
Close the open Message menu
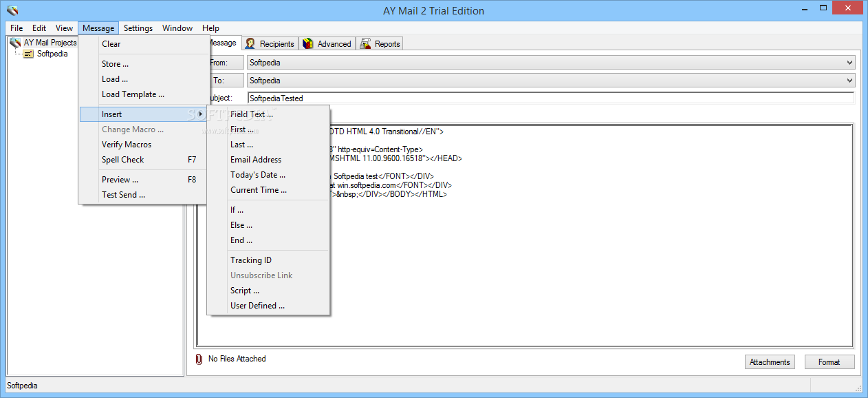(98, 28)
